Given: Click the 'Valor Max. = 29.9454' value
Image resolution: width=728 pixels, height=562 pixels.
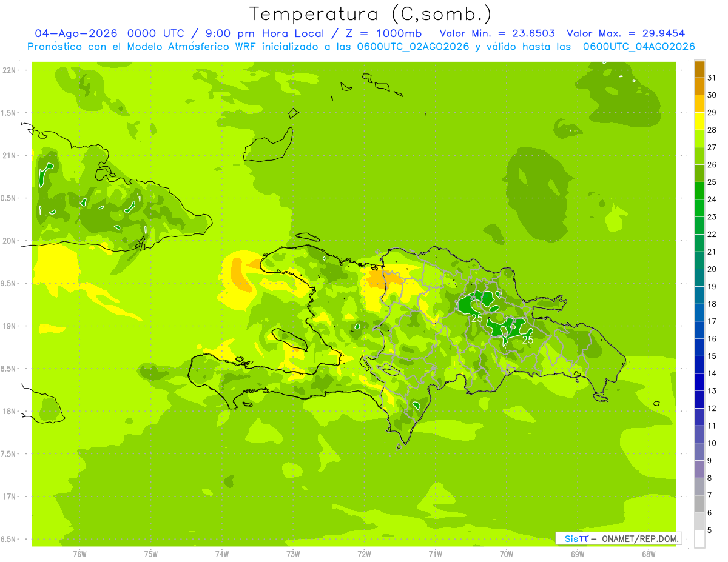Looking at the screenshot, I should point(626,33).
